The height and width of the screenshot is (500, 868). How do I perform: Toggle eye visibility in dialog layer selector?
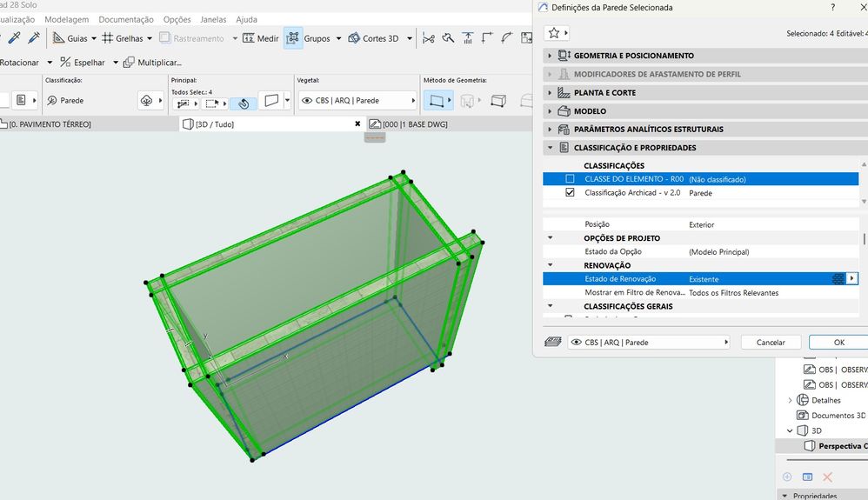pos(576,343)
